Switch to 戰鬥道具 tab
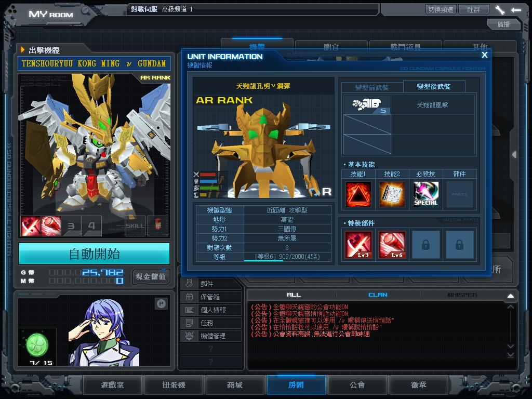Screen dimensions: 532x399 405,46
